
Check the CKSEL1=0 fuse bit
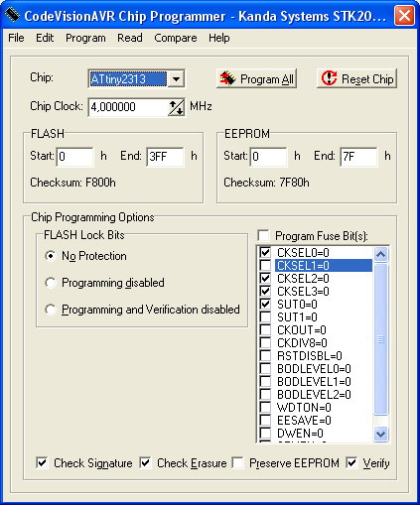[265, 265]
